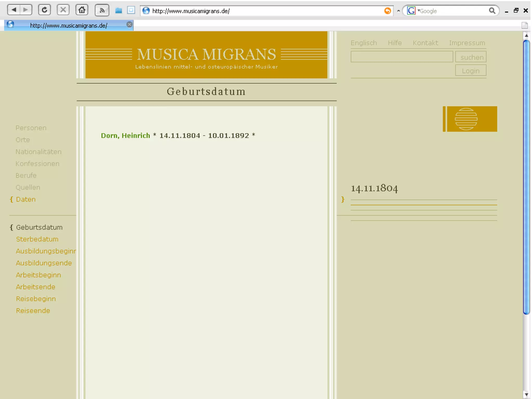Viewport: 532px width, 399px height.
Task: Reload the page with refresh icon
Action: click(44, 10)
